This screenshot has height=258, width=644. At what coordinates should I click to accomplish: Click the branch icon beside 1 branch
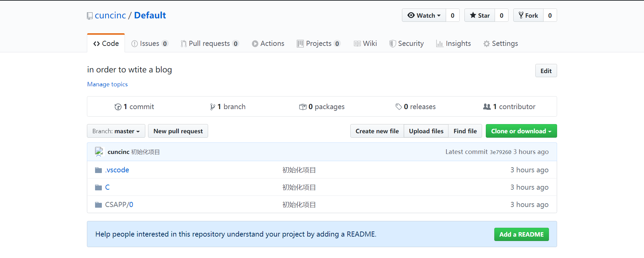point(213,107)
